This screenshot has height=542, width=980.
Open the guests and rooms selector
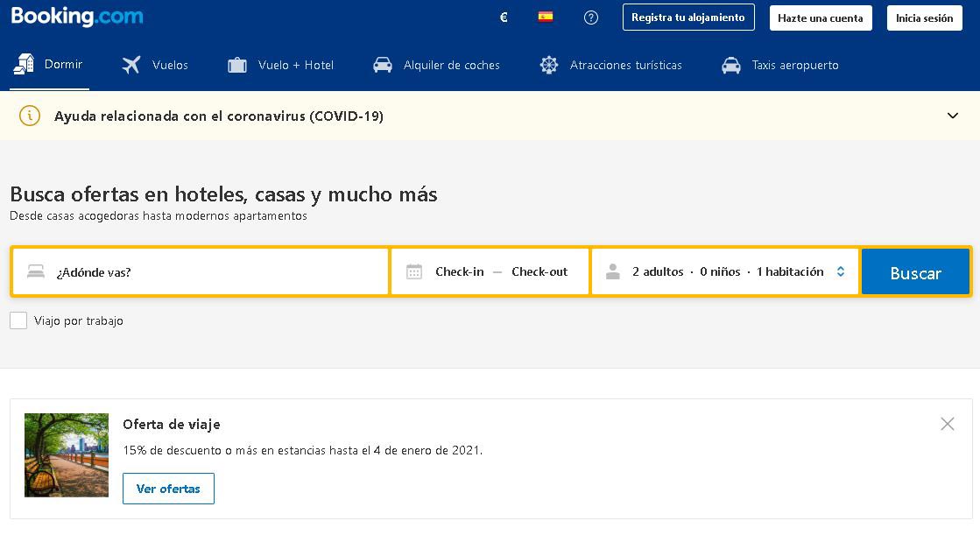(725, 271)
